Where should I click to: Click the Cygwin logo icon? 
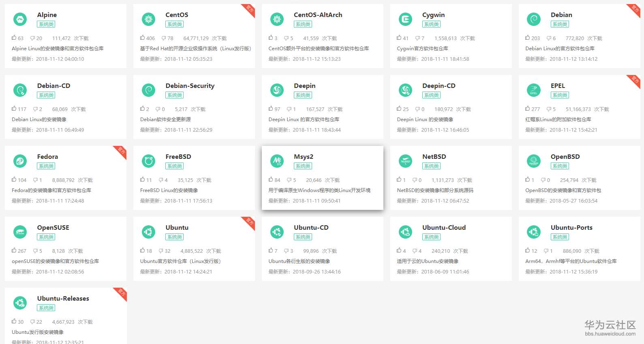point(405,19)
